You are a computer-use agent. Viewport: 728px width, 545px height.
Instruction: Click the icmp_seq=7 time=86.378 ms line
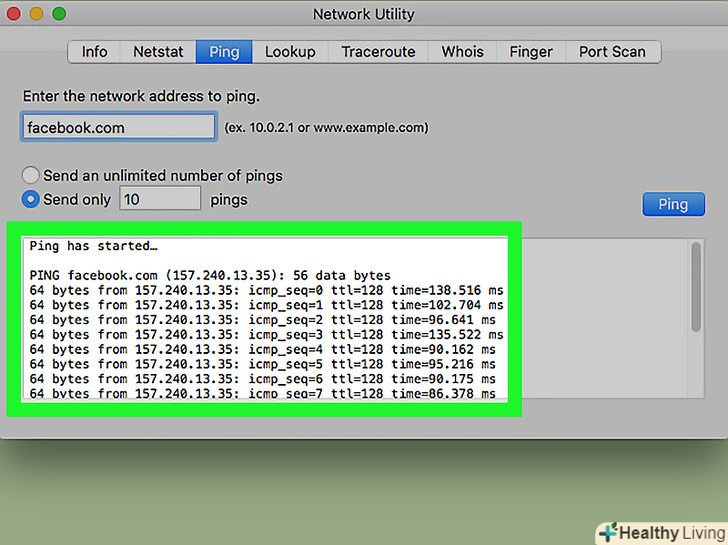tap(263, 394)
